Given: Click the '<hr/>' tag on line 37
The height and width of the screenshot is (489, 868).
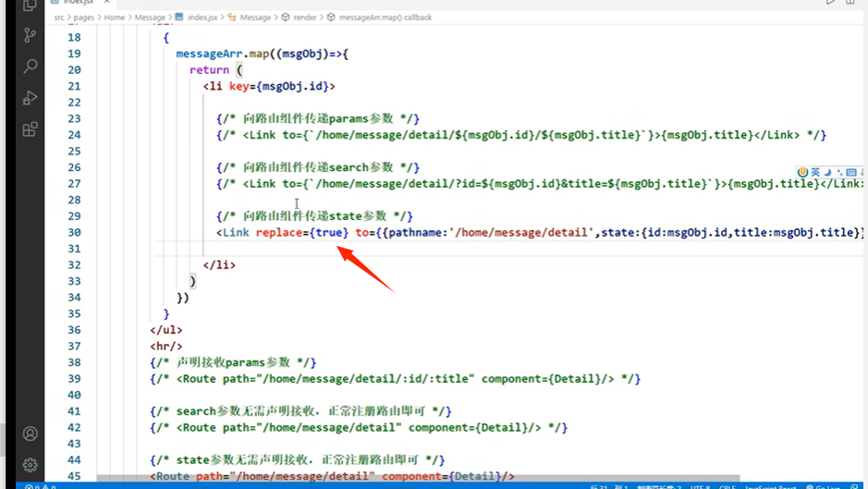Looking at the screenshot, I should click(x=166, y=346).
